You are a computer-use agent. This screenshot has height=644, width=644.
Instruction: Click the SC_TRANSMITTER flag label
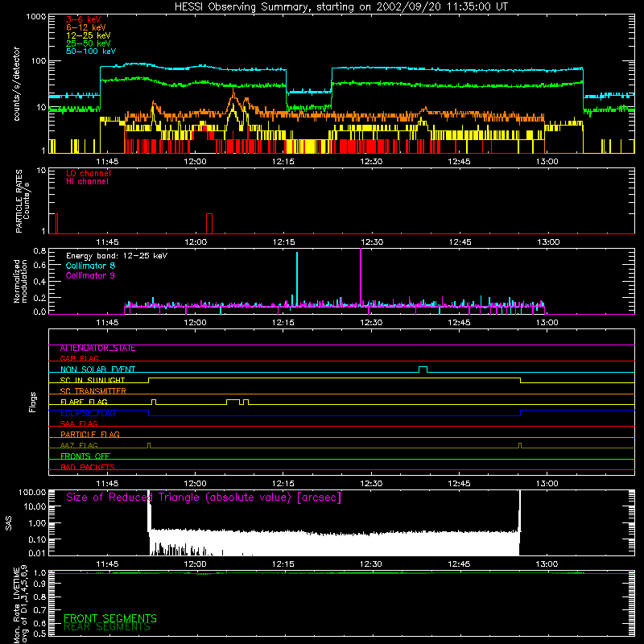(93, 391)
